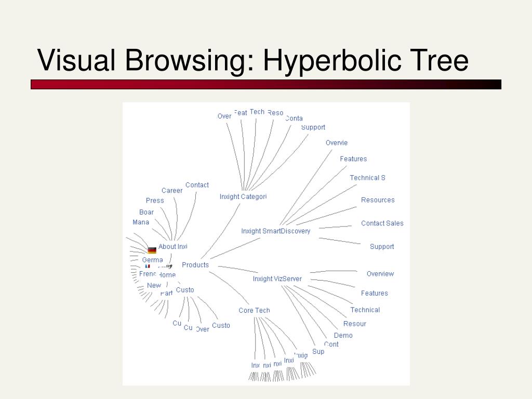This screenshot has height=399, width=532.
Task: Click the German flag icon
Action: [x=152, y=250]
